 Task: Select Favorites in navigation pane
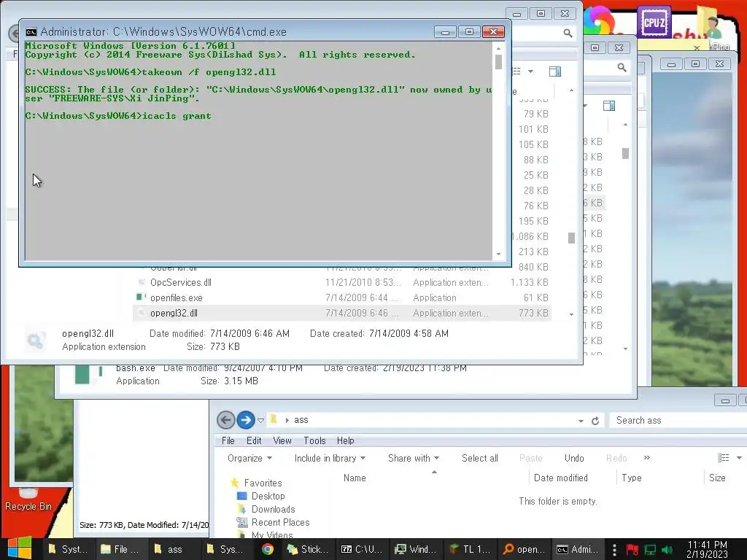click(x=263, y=483)
